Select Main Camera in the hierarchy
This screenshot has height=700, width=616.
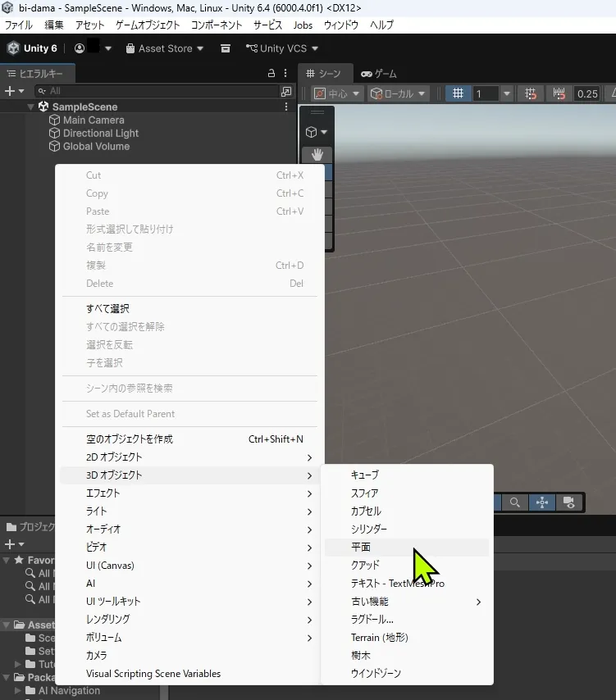[94, 120]
